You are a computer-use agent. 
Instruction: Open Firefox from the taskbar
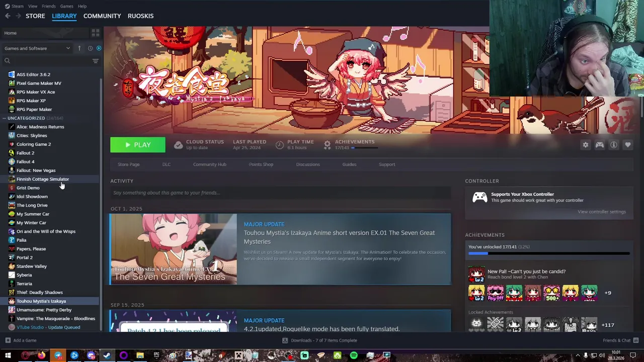pyautogui.click(x=41, y=355)
